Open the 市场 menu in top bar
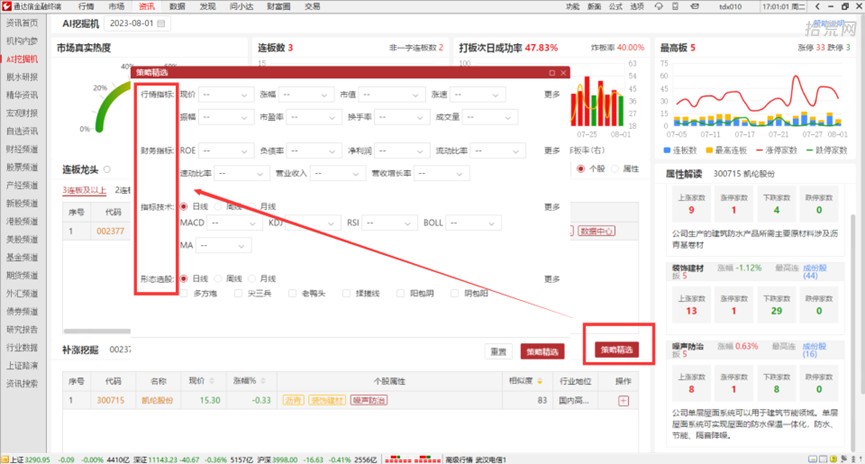This screenshot has width=865, height=464. click(116, 7)
